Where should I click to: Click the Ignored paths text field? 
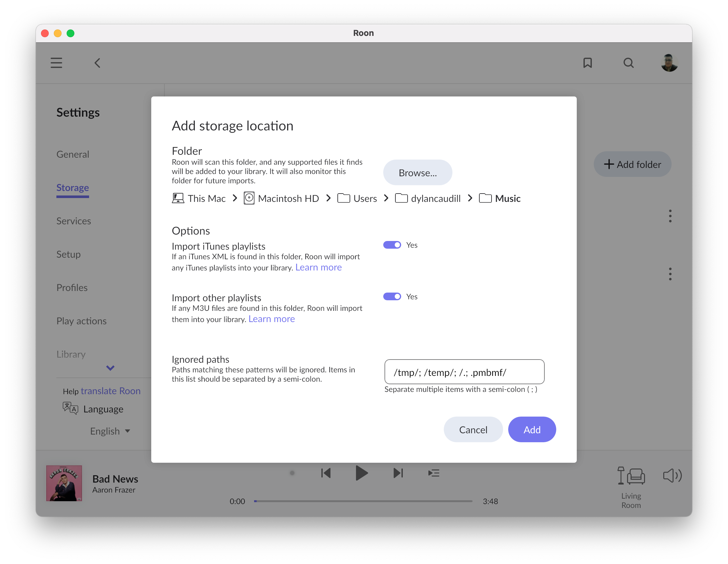pos(464,372)
